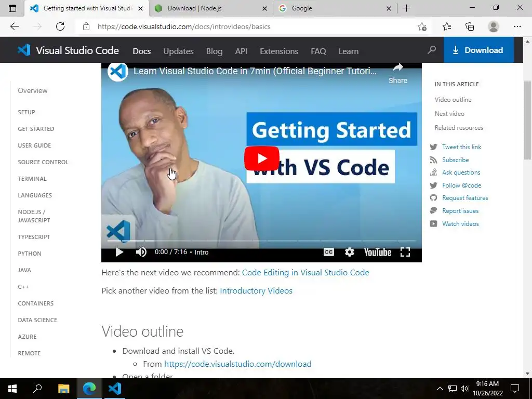Refresh the page with the reload icon
Image resolution: width=532 pixels, height=399 pixels.
(x=60, y=26)
